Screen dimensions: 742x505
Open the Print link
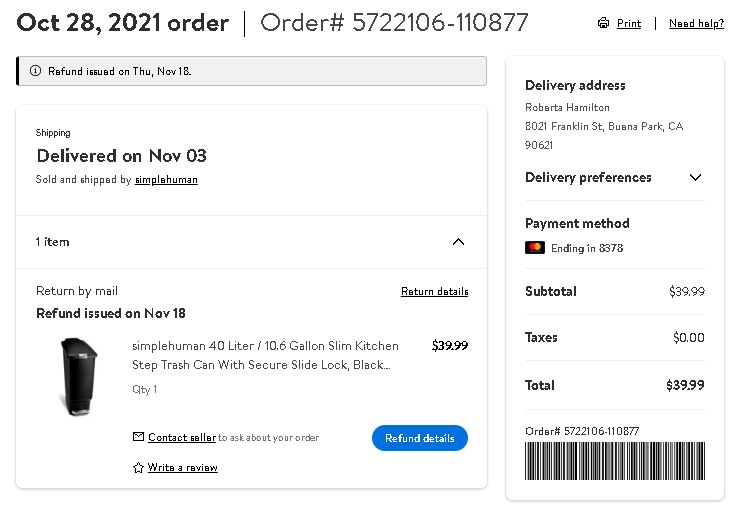click(629, 23)
